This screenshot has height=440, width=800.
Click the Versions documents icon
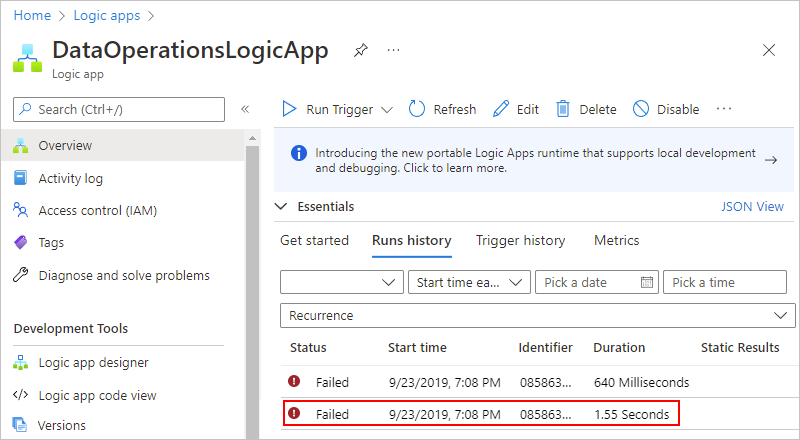click(20, 425)
